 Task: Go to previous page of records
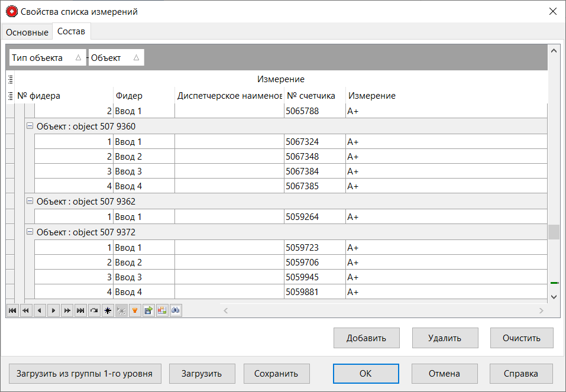point(25,310)
